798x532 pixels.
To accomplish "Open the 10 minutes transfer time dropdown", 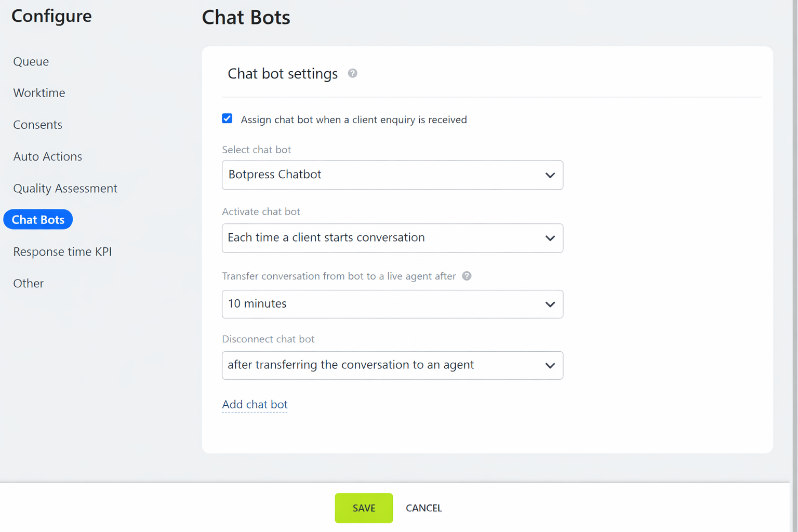I will tap(392, 304).
